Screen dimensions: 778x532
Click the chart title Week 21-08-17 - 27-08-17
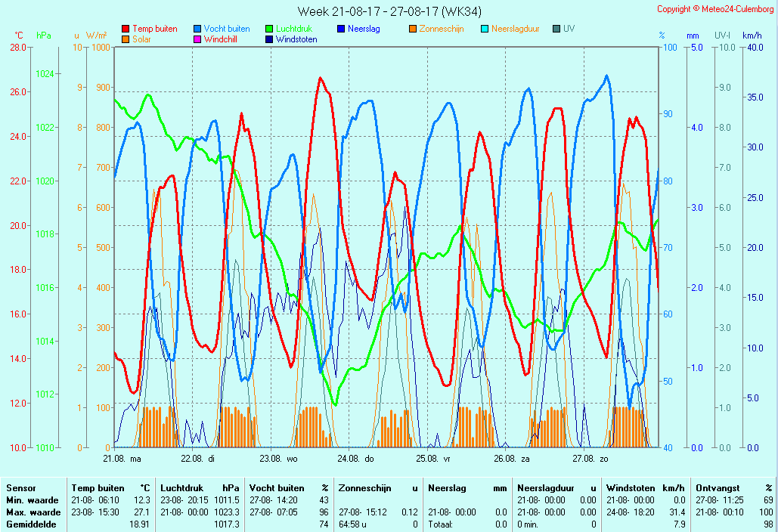[389, 11]
